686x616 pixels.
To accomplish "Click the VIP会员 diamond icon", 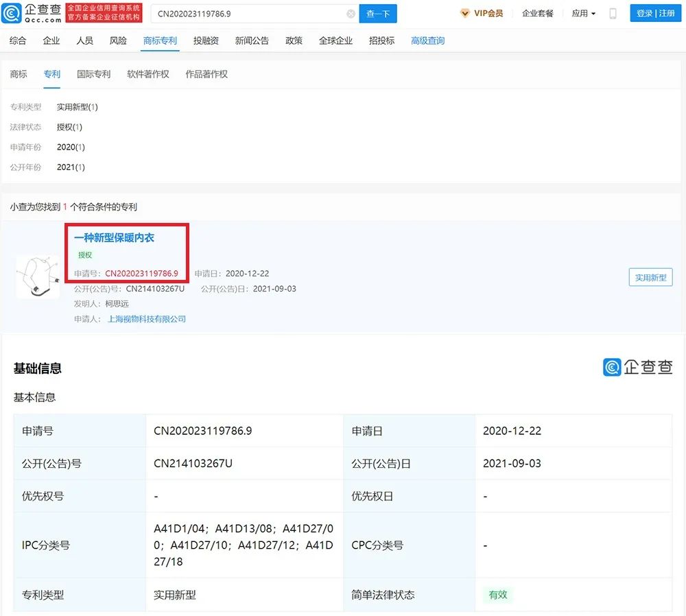I will pos(465,13).
